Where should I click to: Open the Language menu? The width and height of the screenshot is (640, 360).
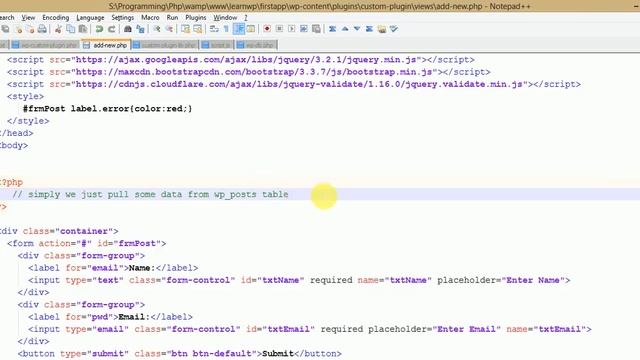[90, 18]
